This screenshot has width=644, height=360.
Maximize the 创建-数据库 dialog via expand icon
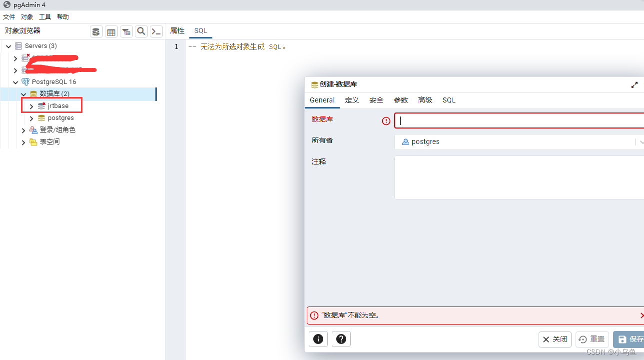click(635, 85)
